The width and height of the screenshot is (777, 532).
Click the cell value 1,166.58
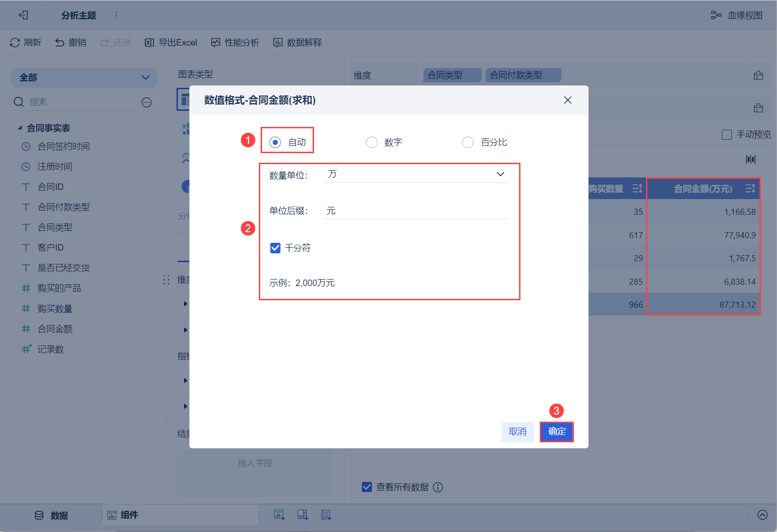point(740,212)
